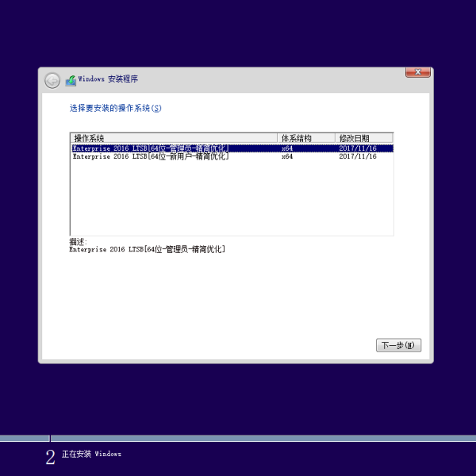Click the 体系结构 column header
The width and height of the screenshot is (476, 476).
click(x=306, y=138)
